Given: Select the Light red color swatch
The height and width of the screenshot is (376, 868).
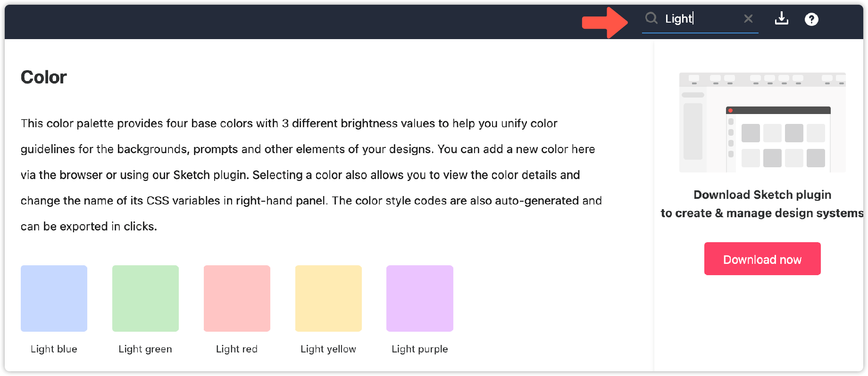Looking at the screenshot, I should coord(237,298).
